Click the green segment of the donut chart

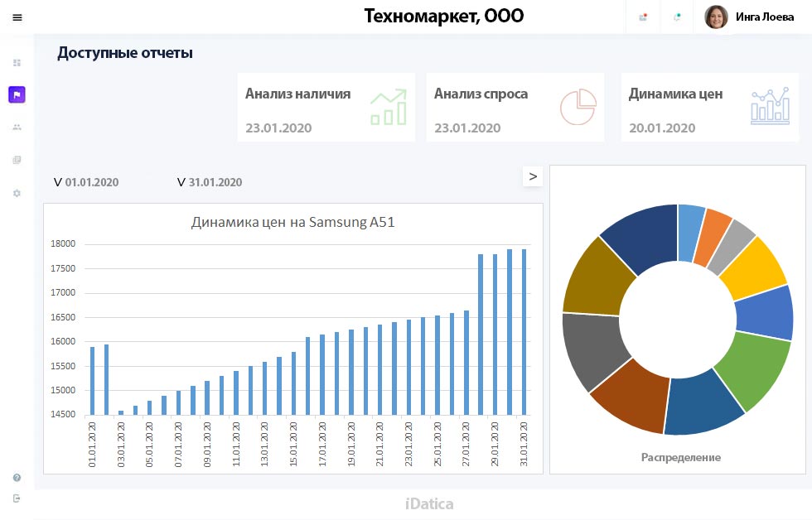pyautogui.click(x=756, y=368)
